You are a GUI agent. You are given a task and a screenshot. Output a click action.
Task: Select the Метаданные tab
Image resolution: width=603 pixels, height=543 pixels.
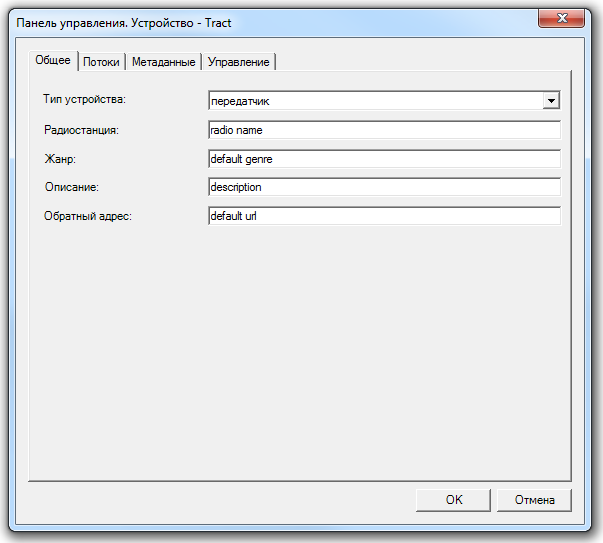click(x=163, y=62)
